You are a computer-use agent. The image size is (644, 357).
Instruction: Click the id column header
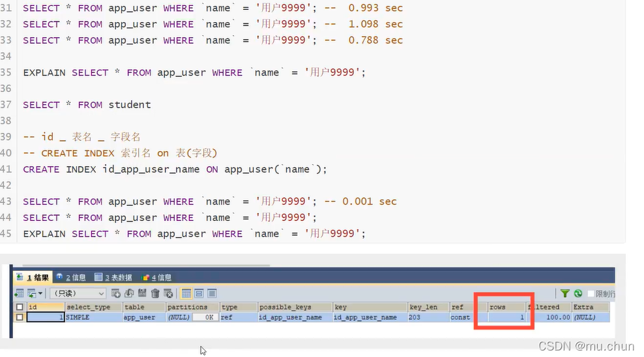click(x=46, y=307)
